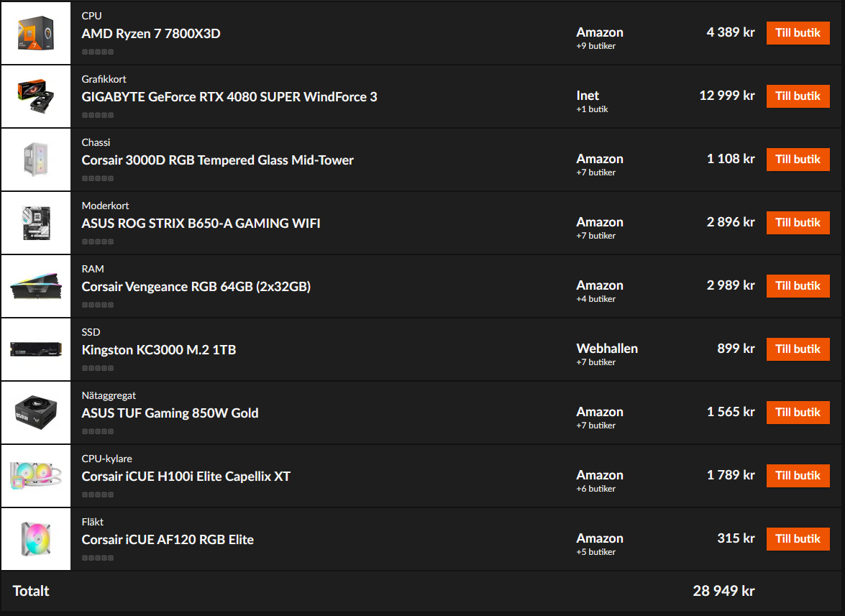The height and width of the screenshot is (616, 845).
Task: Go to store for the RTX 4080 SUPER
Action: pyautogui.click(x=798, y=96)
